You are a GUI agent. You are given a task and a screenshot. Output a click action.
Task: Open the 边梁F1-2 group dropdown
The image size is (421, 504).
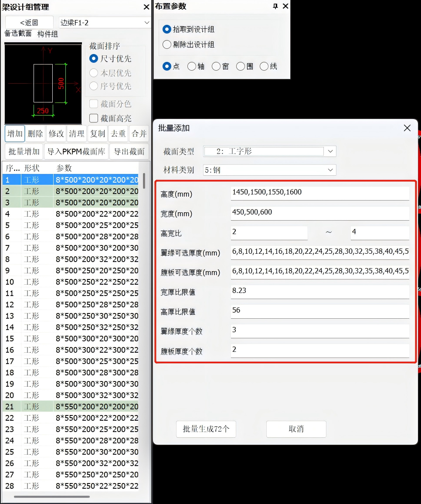tap(105, 23)
